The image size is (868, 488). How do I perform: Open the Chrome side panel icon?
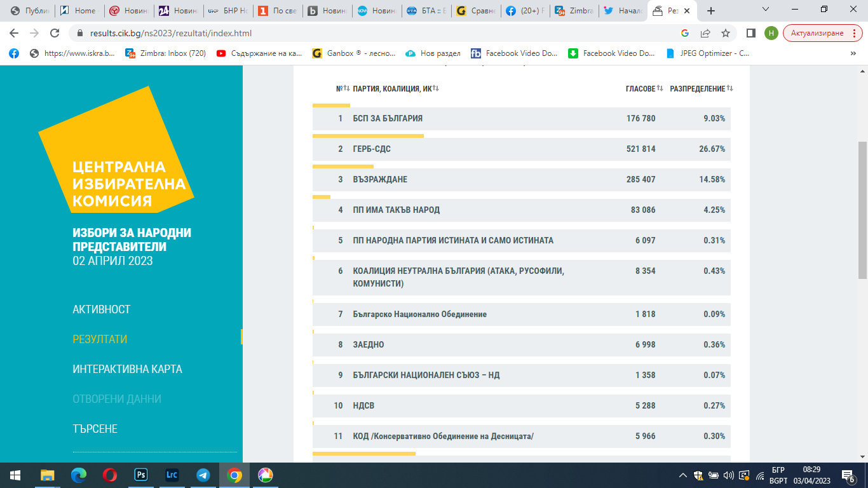(750, 33)
